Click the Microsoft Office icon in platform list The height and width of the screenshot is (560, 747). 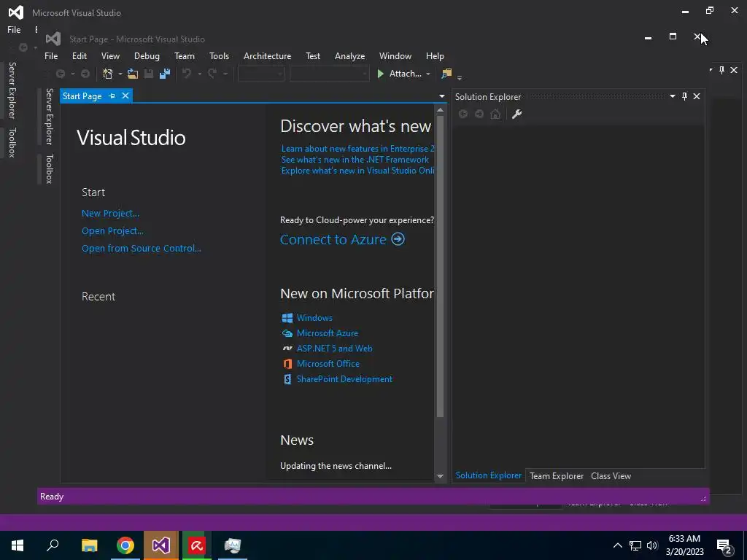tap(287, 364)
